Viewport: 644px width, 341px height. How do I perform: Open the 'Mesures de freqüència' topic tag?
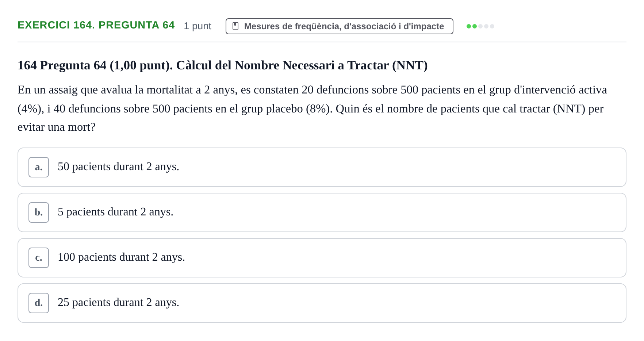click(x=340, y=26)
